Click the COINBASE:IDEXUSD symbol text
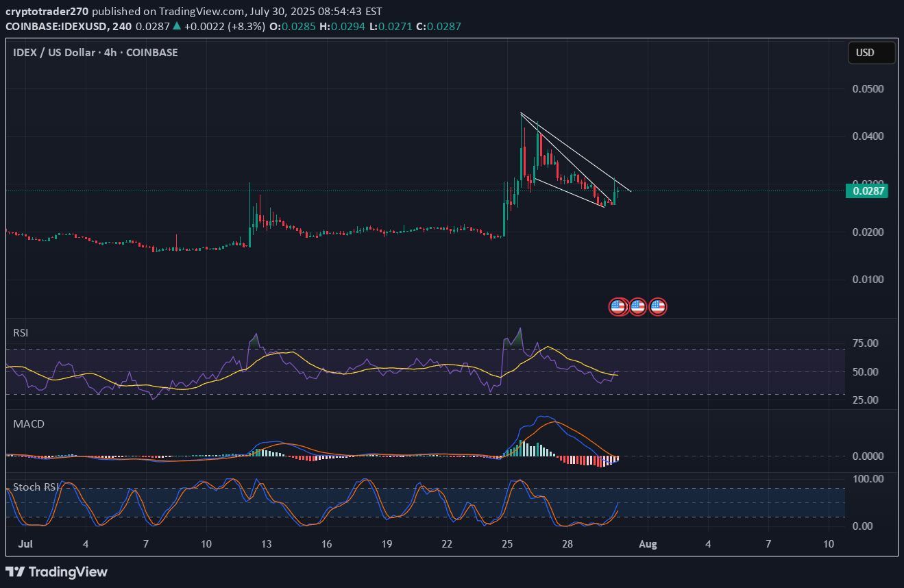The width and height of the screenshot is (904, 588). [58, 26]
